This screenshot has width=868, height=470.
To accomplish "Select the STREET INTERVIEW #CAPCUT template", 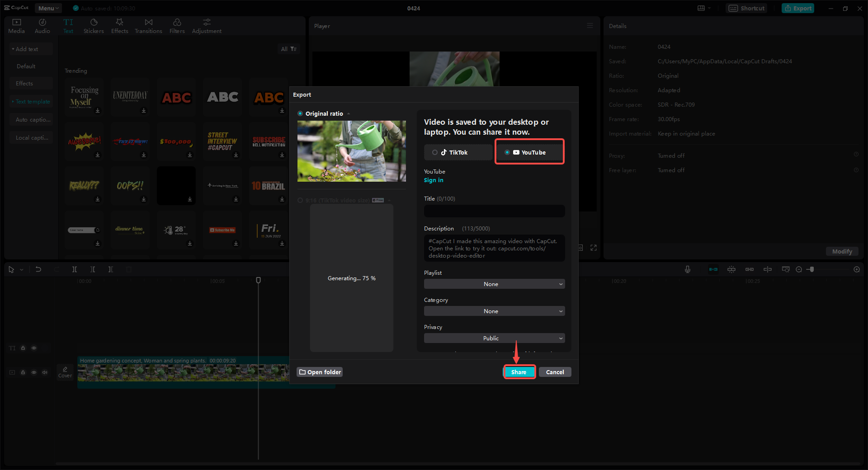I will coord(222,141).
